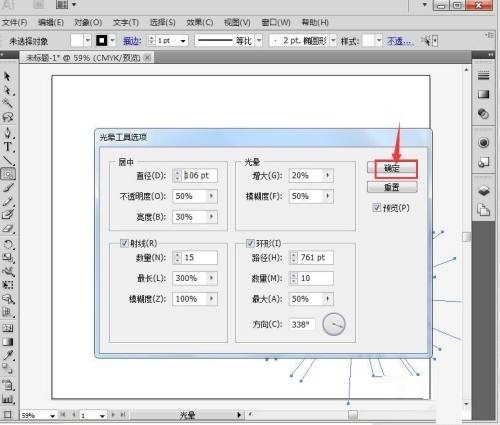Open 亮度(B) 30% dropdown arrow
Viewport: 500px width, 425px height.
[x=211, y=217]
